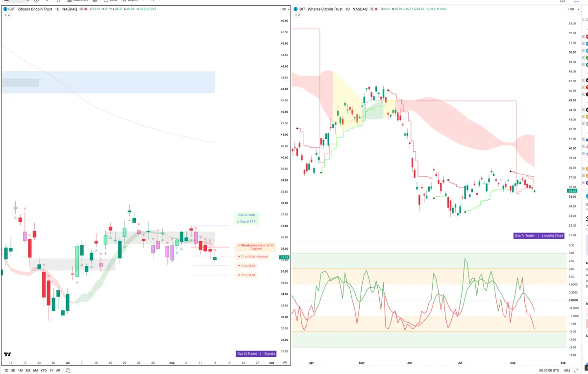Expand the collapsed indicators legend '2' on the right chart
This screenshot has width=588, height=374.
click(297, 15)
